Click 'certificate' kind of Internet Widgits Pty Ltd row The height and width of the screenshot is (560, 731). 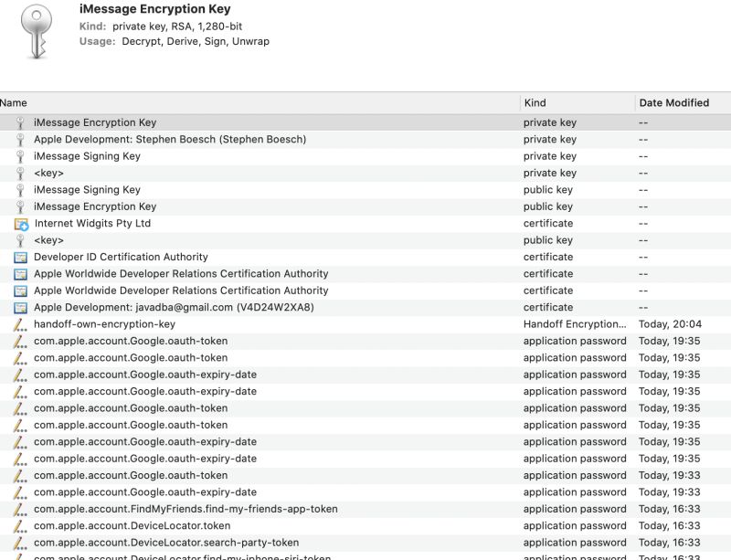(547, 223)
